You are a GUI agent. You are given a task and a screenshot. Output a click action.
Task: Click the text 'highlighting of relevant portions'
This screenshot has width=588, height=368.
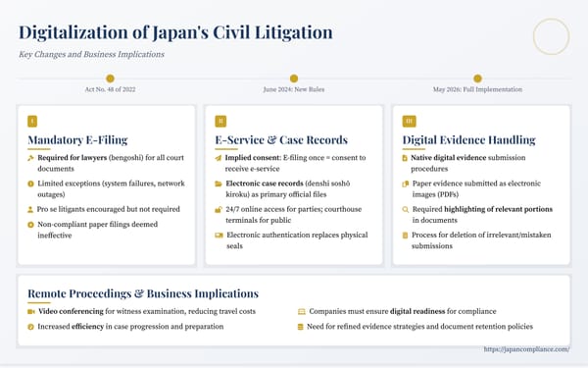point(499,209)
